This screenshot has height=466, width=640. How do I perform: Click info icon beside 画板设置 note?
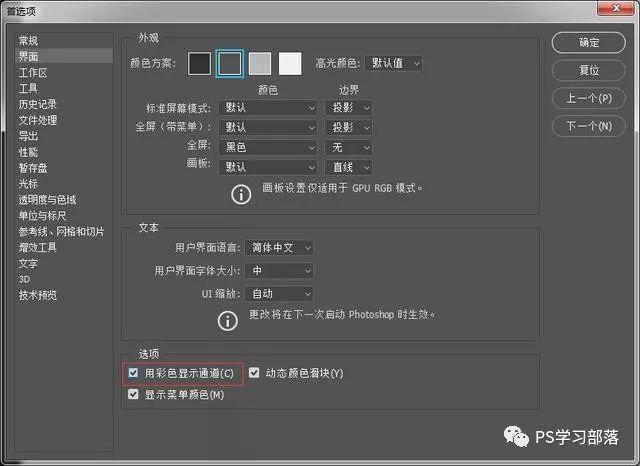pos(241,195)
